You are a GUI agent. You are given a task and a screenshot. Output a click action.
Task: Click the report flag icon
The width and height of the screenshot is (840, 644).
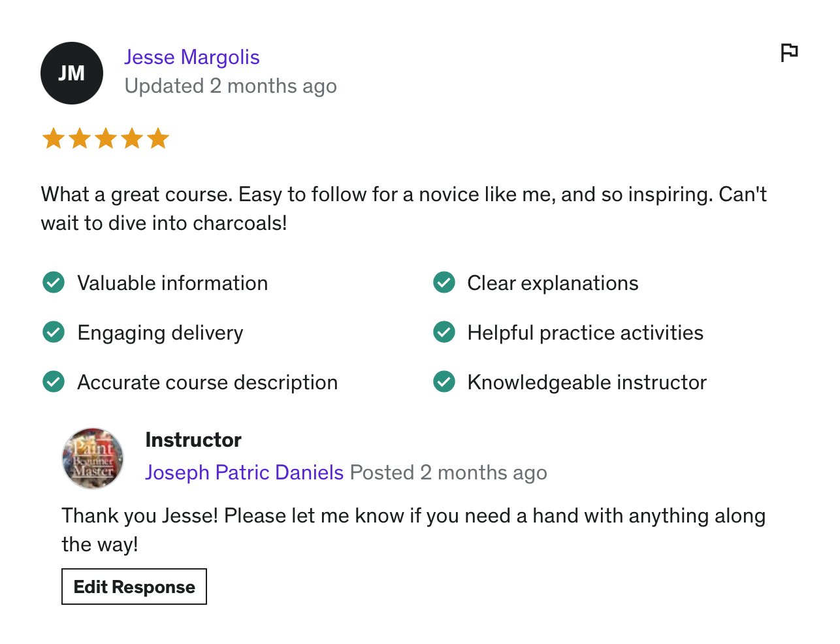tap(789, 52)
